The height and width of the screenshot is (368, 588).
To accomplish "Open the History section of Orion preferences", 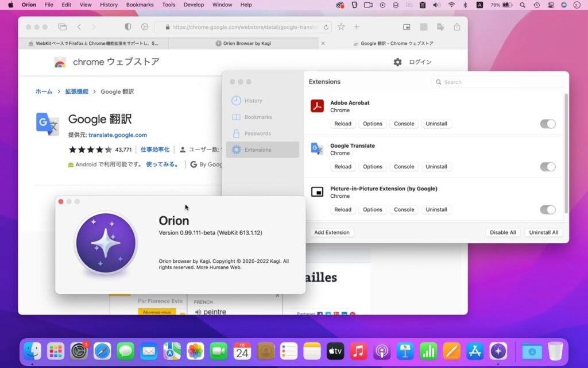I will tap(253, 101).
